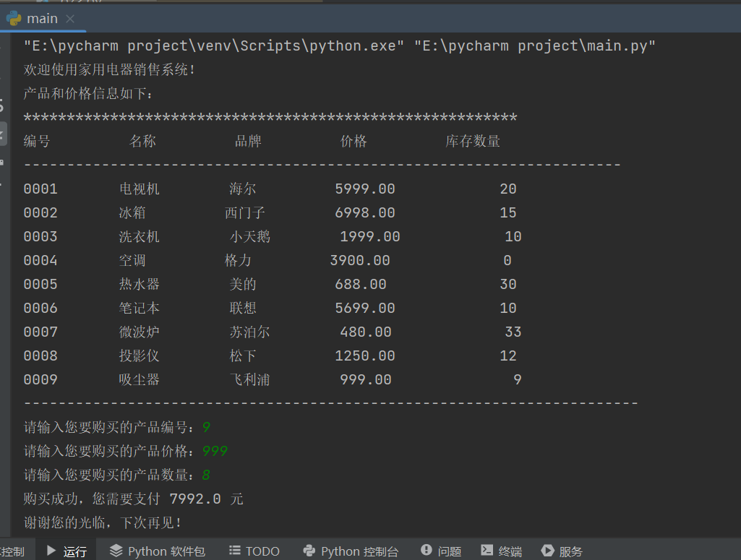Viewport: 741px width, 560px height.
Task: Click the 西门子 brand cell
Action: tap(245, 213)
